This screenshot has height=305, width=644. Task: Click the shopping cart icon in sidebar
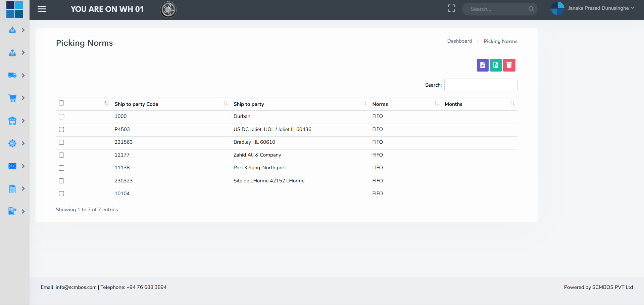coord(12,98)
